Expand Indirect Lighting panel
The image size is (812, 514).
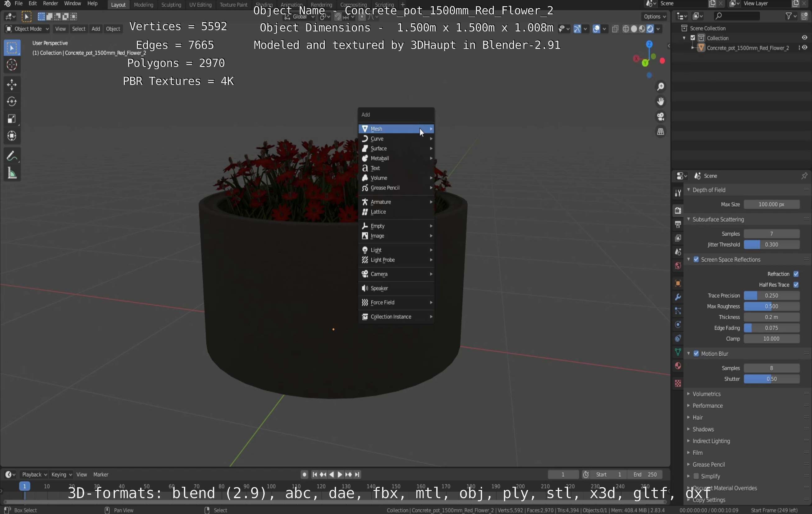[711, 441]
